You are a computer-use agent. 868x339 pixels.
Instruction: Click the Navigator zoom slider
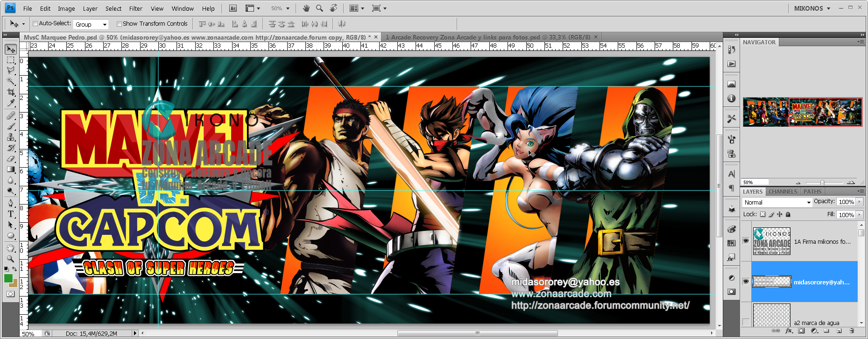click(x=822, y=183)
